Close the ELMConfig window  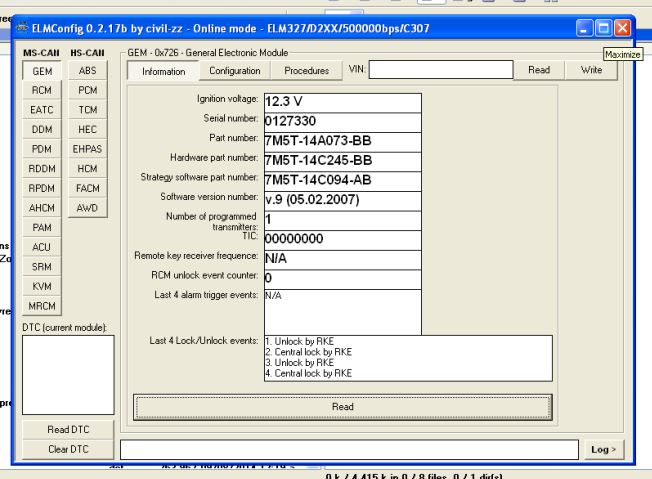(x=622, y=28)
